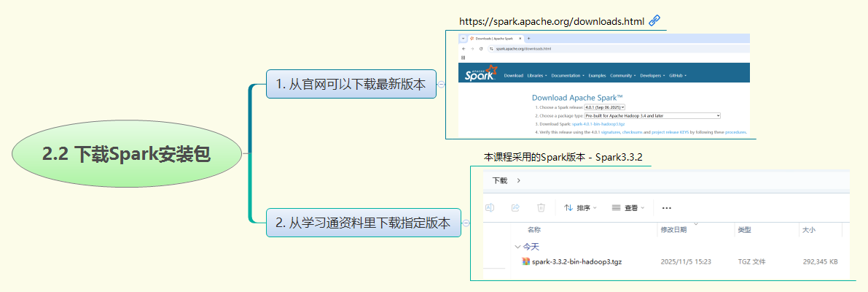Image resolution: width=868 pixels, height=292 pixels.
Task: Sort by the '修改日期' column header
Action: 673,229
